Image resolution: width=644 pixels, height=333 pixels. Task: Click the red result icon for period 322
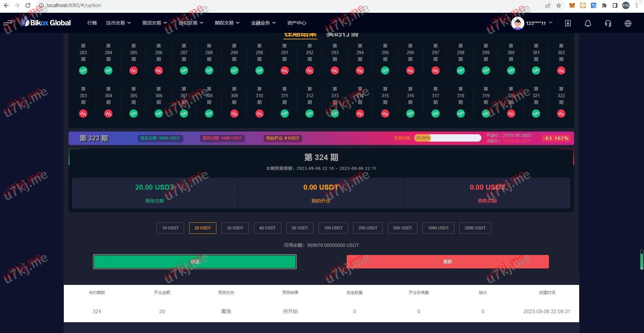[561, 114]
